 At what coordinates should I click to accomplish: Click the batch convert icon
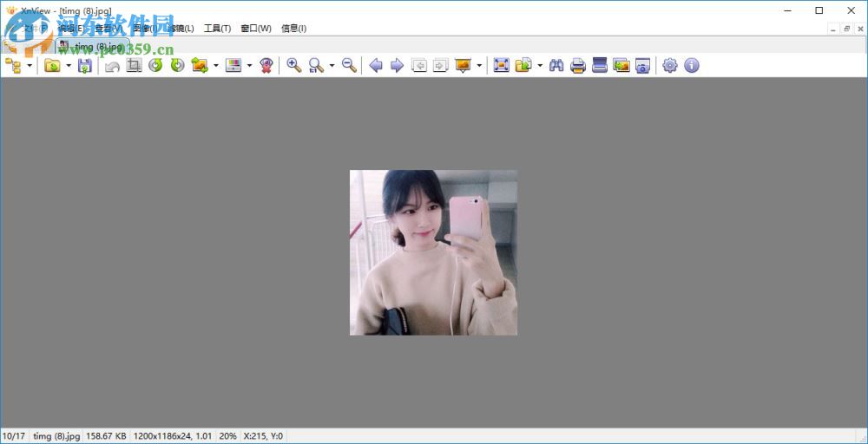pos(523,66)
